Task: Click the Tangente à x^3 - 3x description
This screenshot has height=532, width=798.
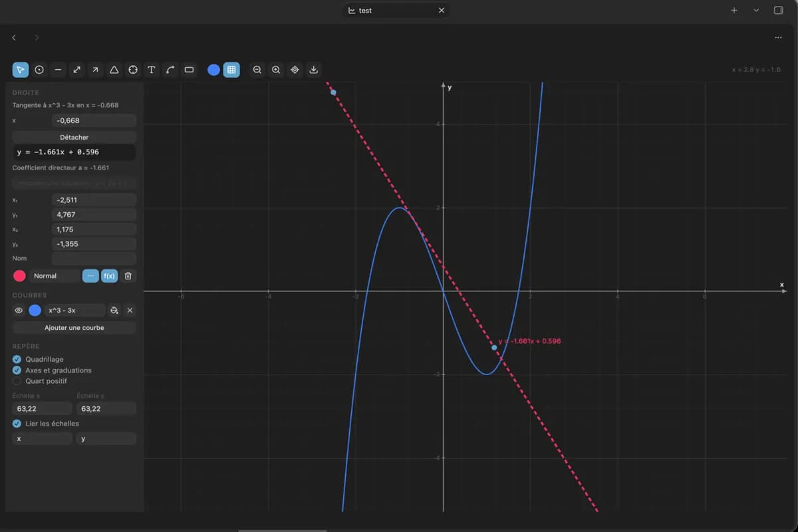Action: tap(65, 106)
